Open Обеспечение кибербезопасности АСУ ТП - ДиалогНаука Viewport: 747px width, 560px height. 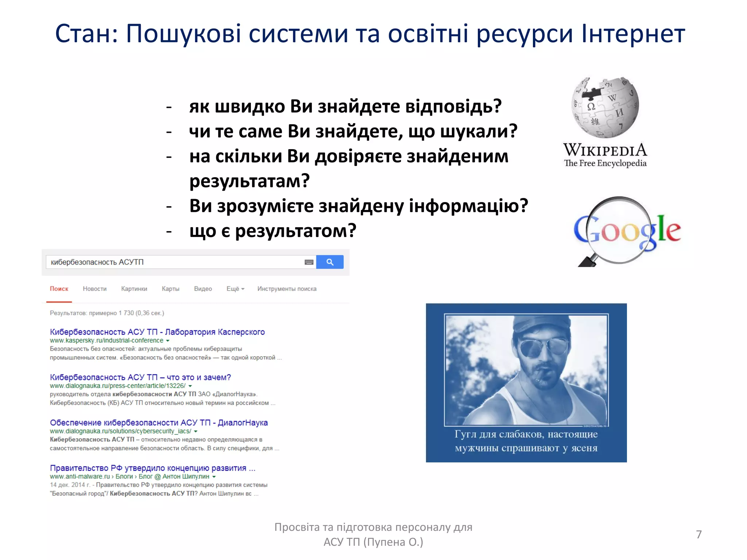pyautogui.click(x=159, y=423)
